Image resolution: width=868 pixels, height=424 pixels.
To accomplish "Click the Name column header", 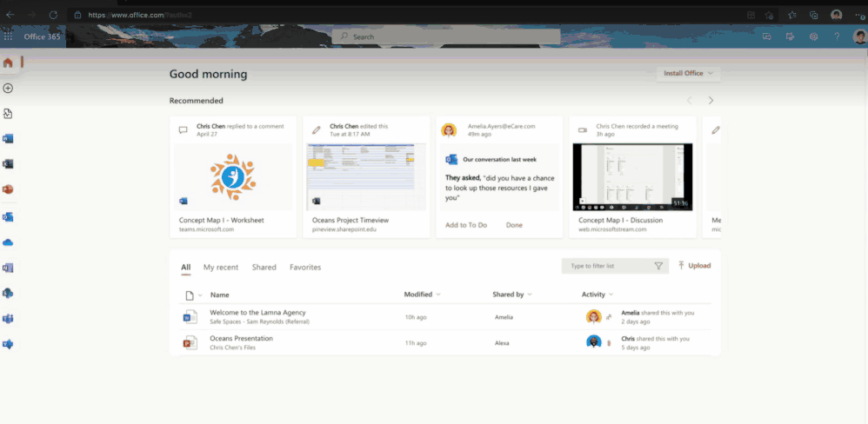I will pos(220,295).
